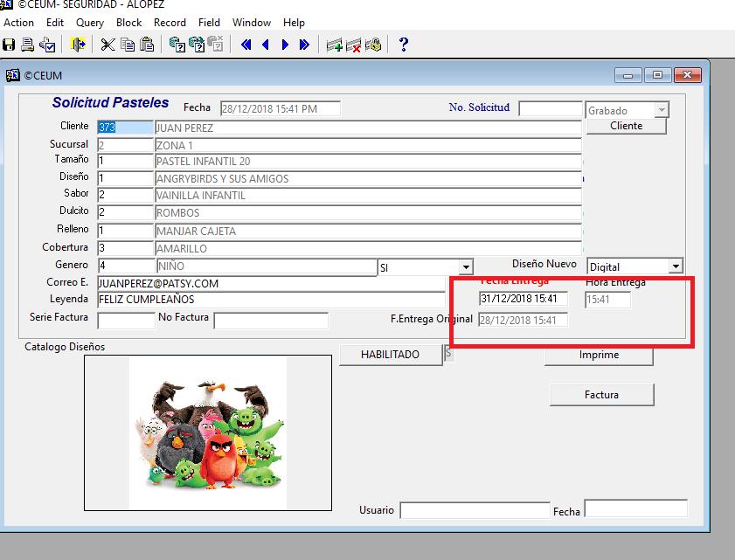Go to the next block with double-right arrow
The image size is (735, 560).
tap(304, 45)
